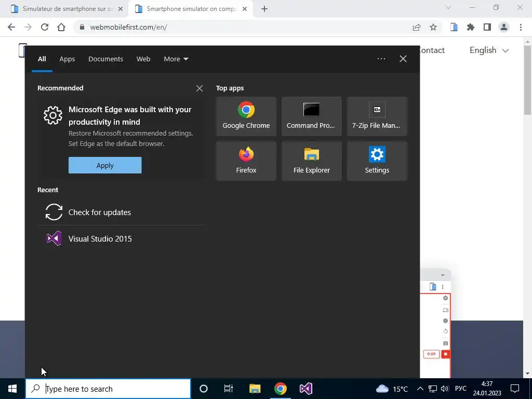
Task: Open search panel options ellipsis menu
Action: point(381,59)
